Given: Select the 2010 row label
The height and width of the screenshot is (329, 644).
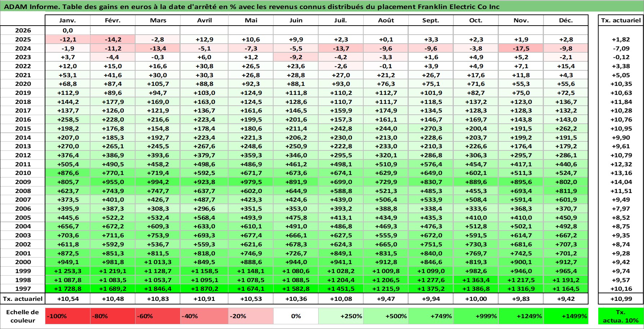Looking at the screenshot, I should pos(23,173).
